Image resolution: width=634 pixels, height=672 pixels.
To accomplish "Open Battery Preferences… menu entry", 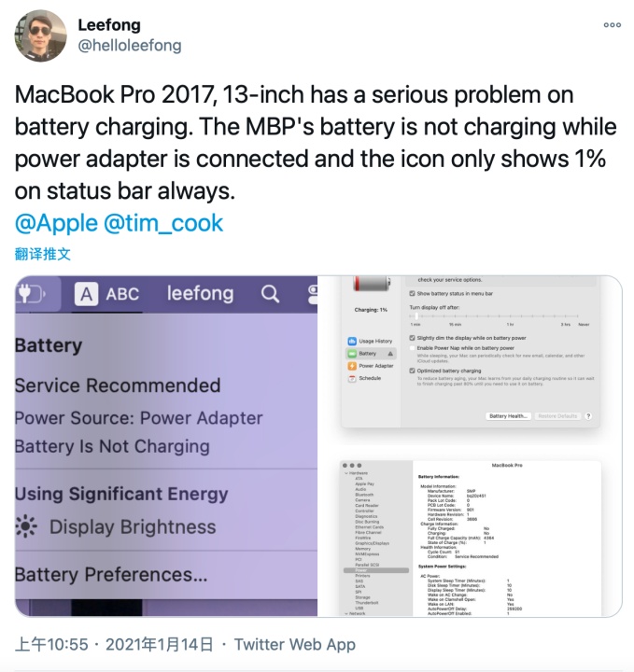I will tap(110, 575).
